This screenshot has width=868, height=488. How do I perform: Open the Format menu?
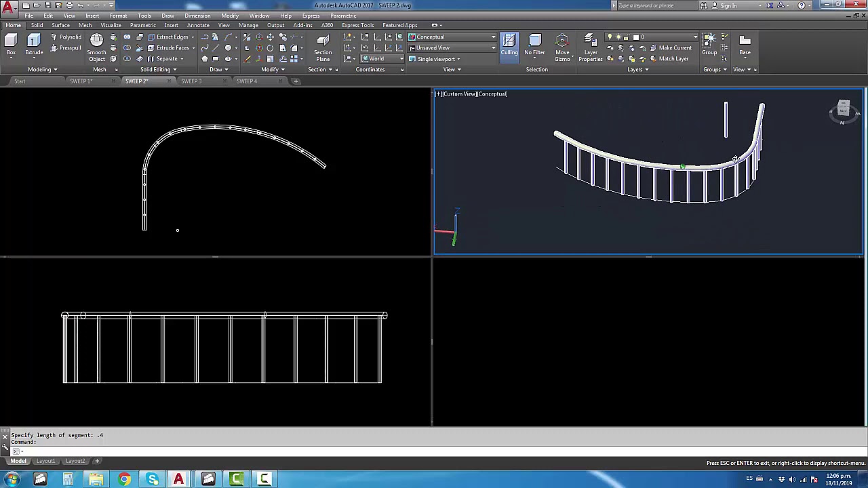click(x=118, y=16)
